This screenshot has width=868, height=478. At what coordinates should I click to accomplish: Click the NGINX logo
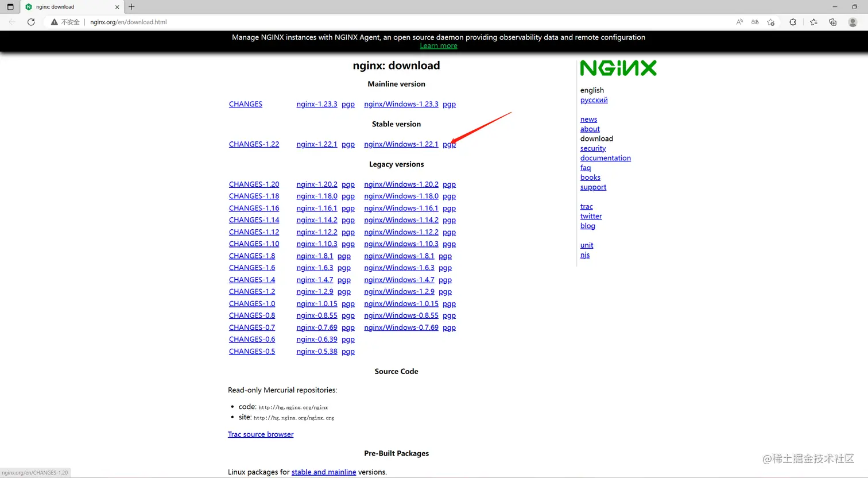(618, 68)
